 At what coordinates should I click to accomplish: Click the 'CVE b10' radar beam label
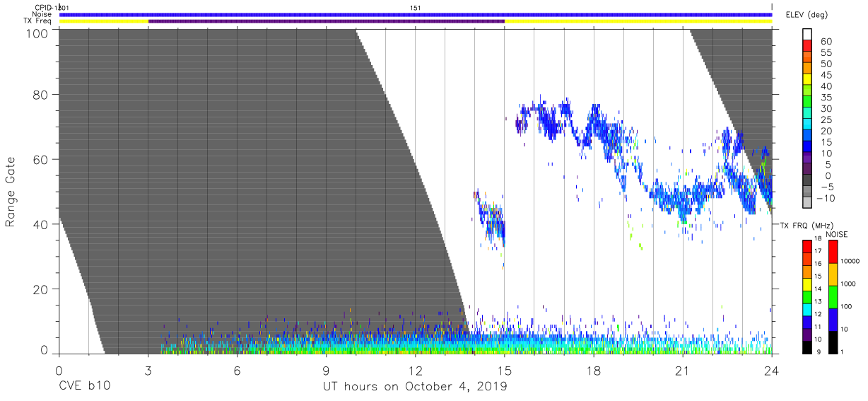84,387
